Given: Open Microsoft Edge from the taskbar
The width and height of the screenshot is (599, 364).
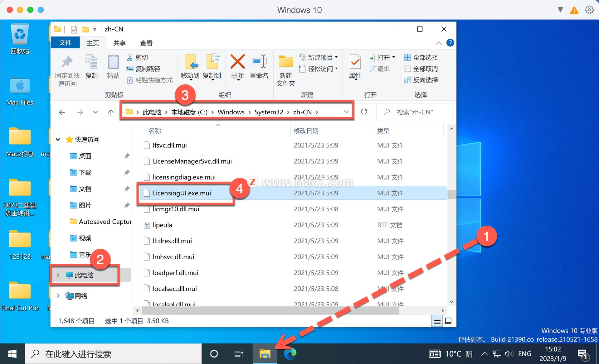Looking at the screenshot, I should point(290,354).
